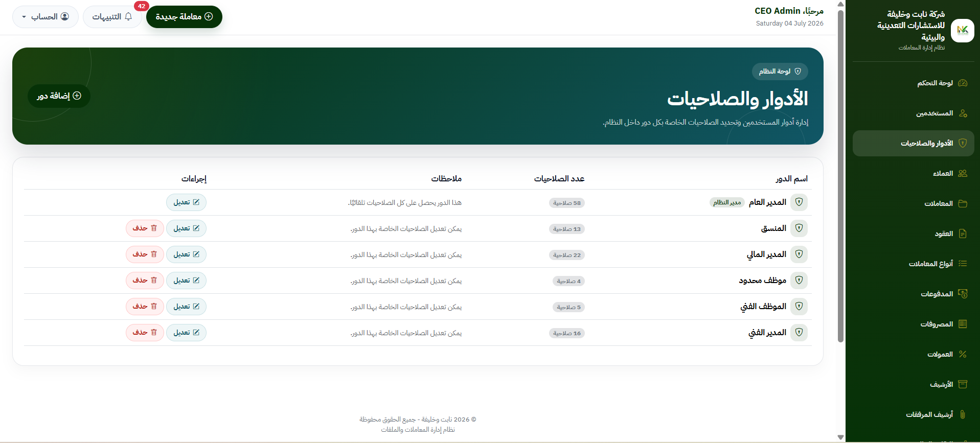Click the 22 صلاحية permissions badge

pyautogui.click(x=567, y=255)
